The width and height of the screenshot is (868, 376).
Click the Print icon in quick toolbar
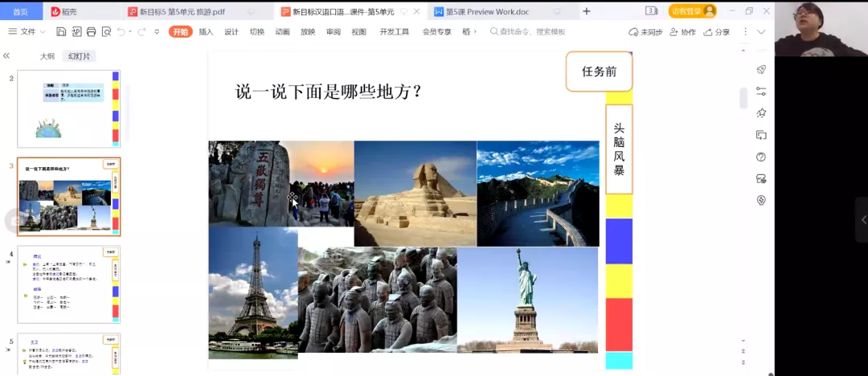point(91,31)
